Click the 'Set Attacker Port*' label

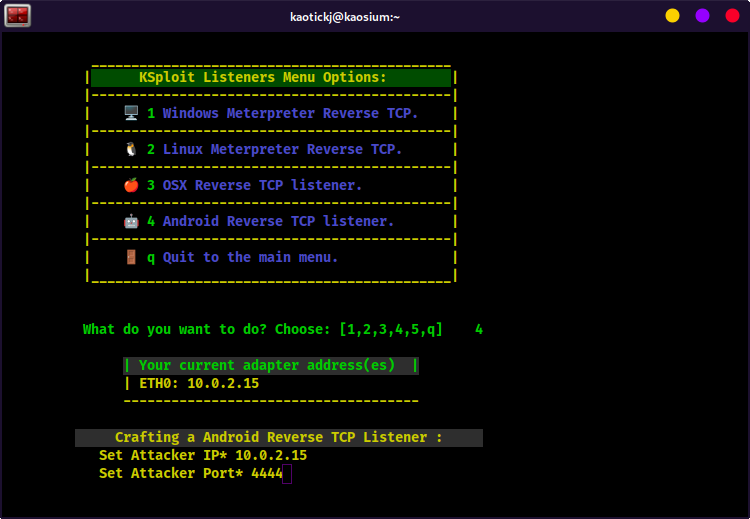coord(171,473)
